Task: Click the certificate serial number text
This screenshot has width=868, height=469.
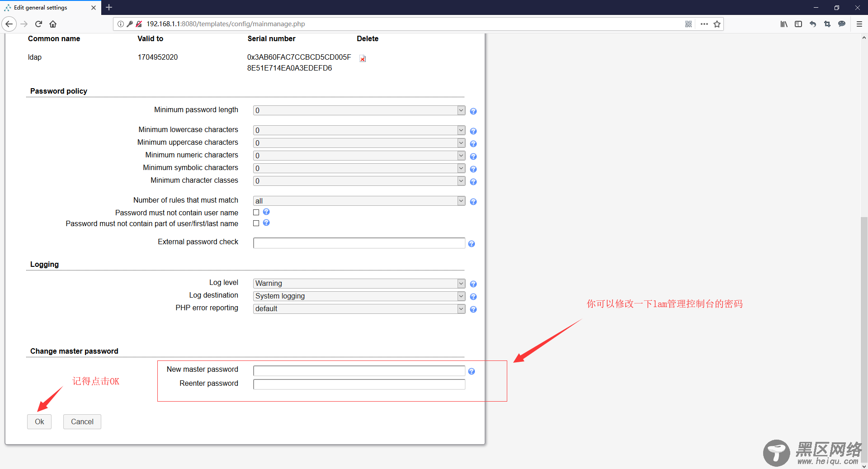Action: [299, 62]
